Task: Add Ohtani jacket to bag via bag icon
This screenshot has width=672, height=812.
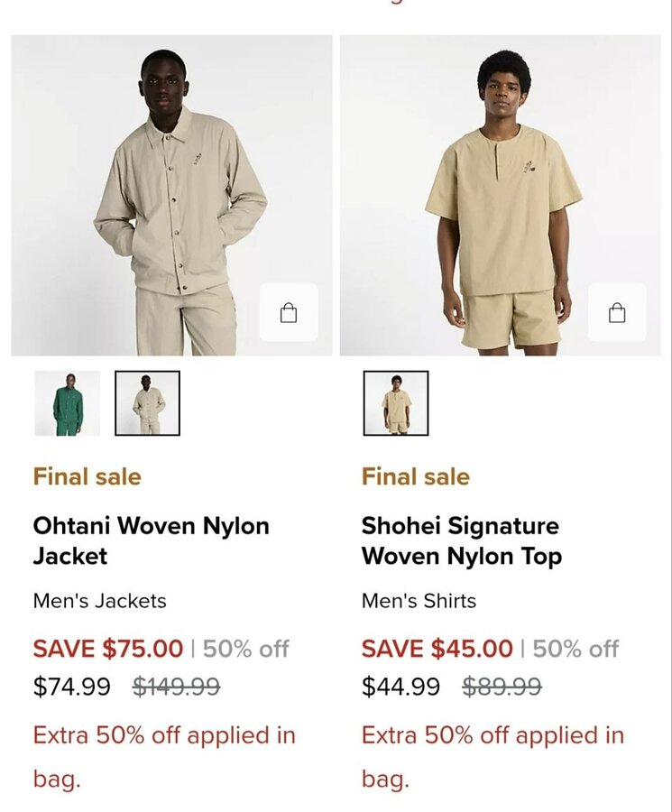Action: coord(289,312)
